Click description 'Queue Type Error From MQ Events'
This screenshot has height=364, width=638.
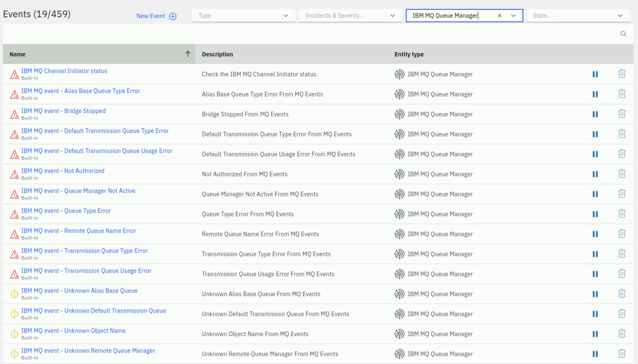click(248, 214)
